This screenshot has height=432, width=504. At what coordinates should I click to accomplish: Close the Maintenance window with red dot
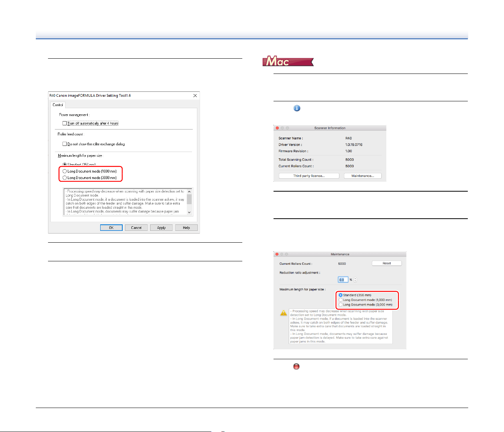click(277, 254)
